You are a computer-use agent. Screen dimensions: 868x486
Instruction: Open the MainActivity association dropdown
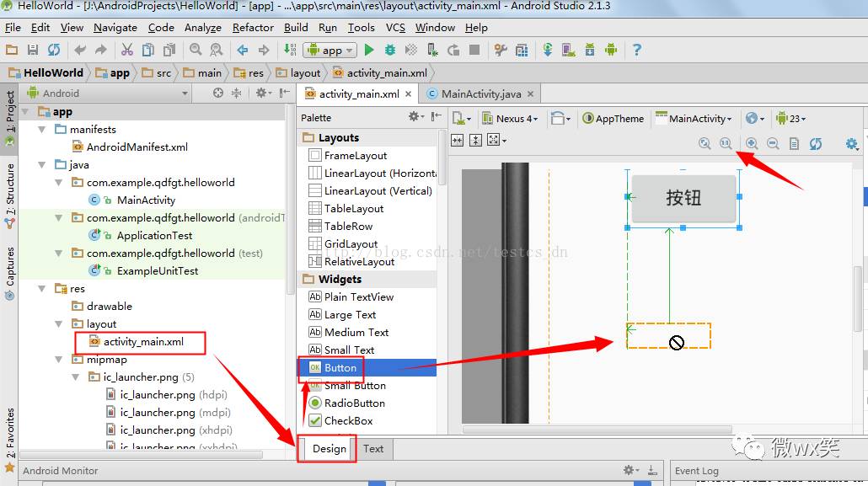click(x=694, y=119)
